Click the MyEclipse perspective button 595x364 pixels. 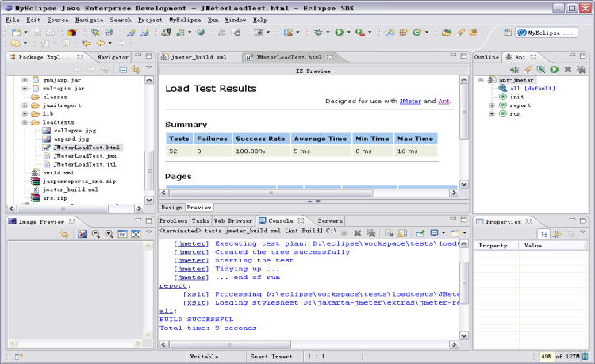[546, 33]
